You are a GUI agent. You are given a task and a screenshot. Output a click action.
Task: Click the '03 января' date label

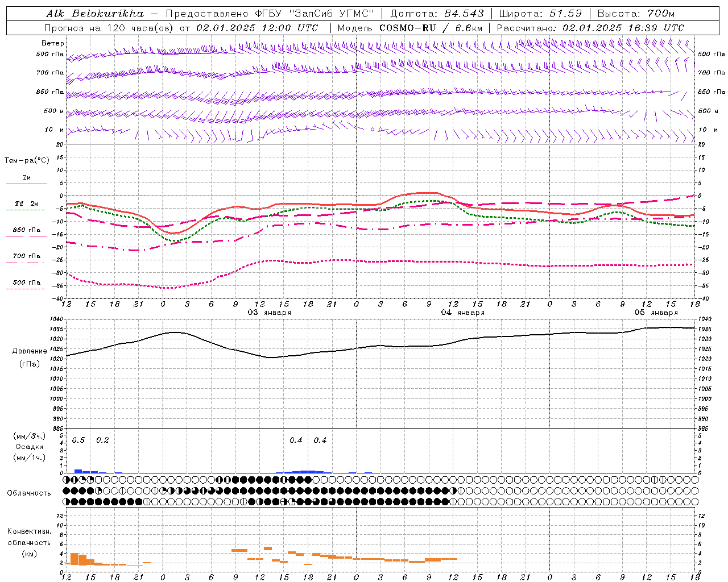270,313
